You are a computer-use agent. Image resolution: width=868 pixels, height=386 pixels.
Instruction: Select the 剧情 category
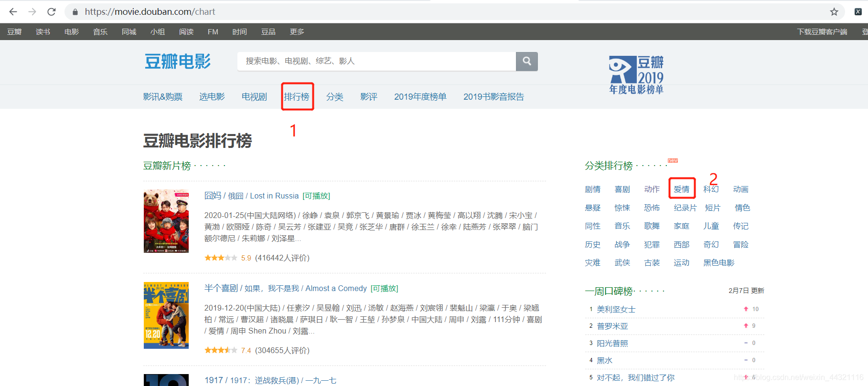click(593, 189)
